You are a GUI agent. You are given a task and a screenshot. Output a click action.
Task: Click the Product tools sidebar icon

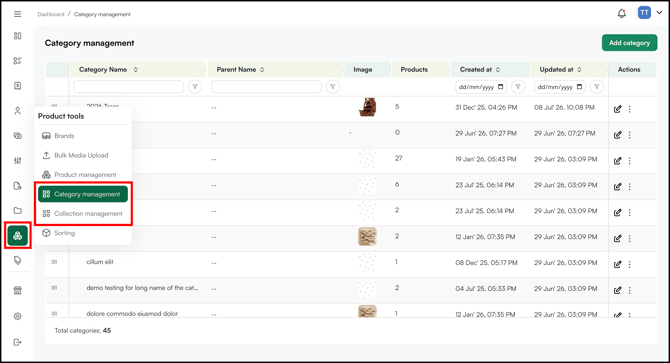(x=18, y=235)
